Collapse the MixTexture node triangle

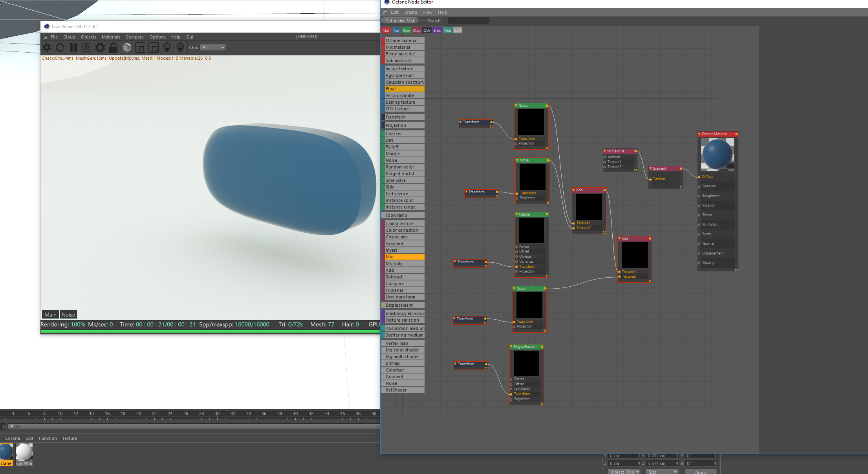[605, 151]
